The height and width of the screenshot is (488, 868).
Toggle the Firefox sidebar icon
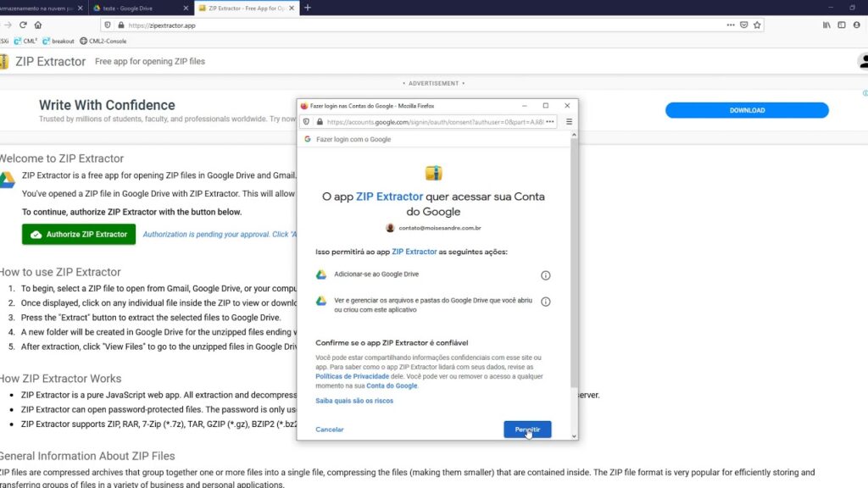(x=842, y=25)
